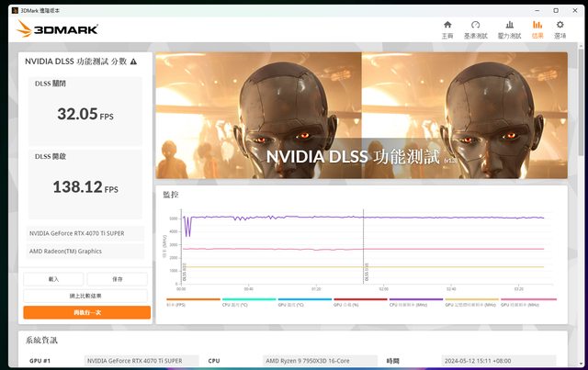Open the Home (主頁) tab icon
The width and height of the screenshot is (588, 370).
[x=447, y=28]
